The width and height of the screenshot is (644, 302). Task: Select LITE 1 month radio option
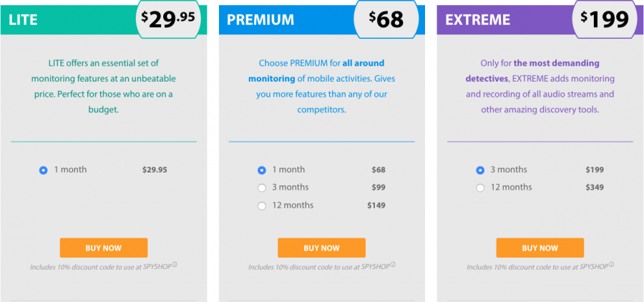coord(44,170)
